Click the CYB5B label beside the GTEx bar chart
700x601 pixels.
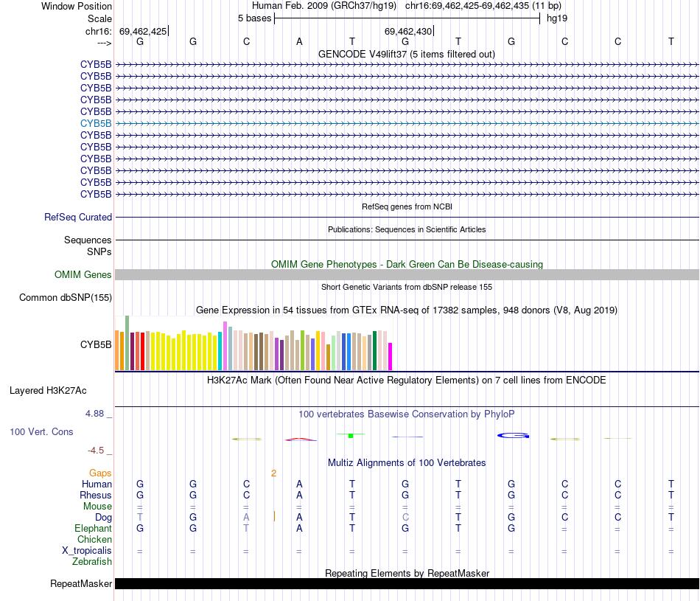pos(96,344)
